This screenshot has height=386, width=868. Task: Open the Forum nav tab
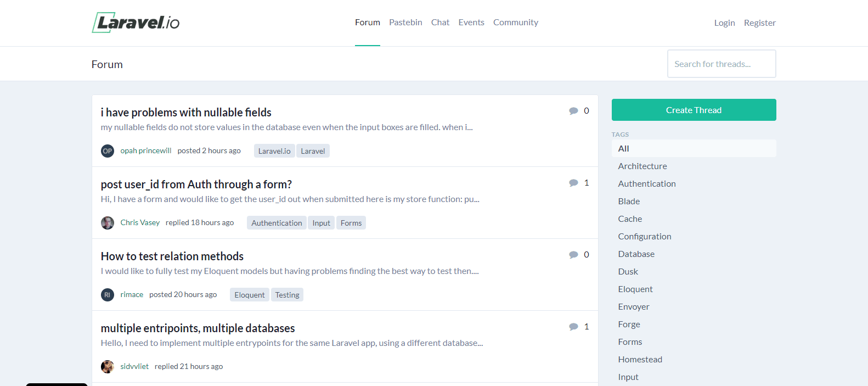pyautogui.click(x=368, y=23)
